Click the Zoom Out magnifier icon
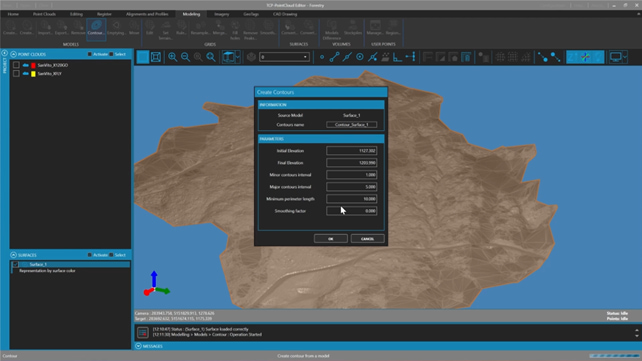 (185, 57)
